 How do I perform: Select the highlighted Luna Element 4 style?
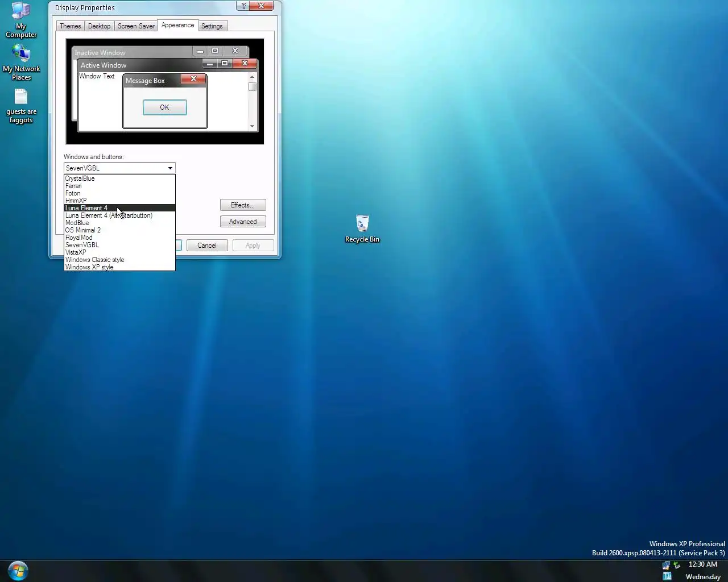[119, 208]
